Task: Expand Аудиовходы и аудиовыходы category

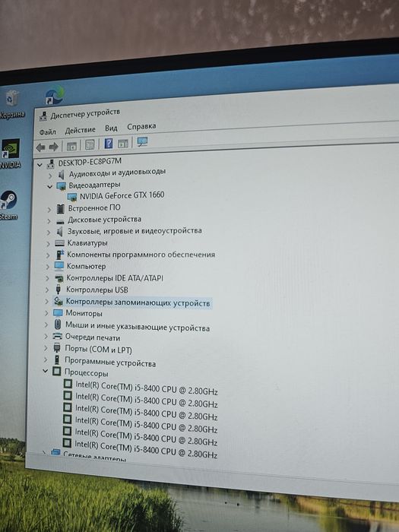Action: click(50, 176)
